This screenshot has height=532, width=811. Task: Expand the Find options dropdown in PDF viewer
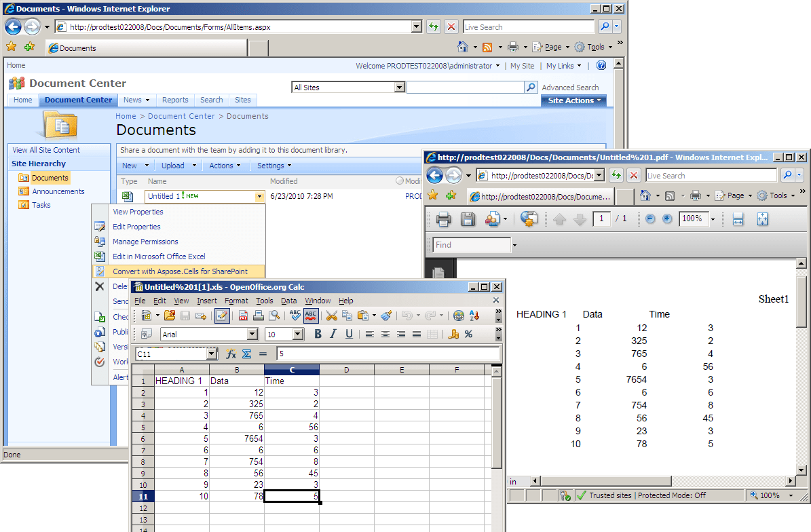point(514,245)
